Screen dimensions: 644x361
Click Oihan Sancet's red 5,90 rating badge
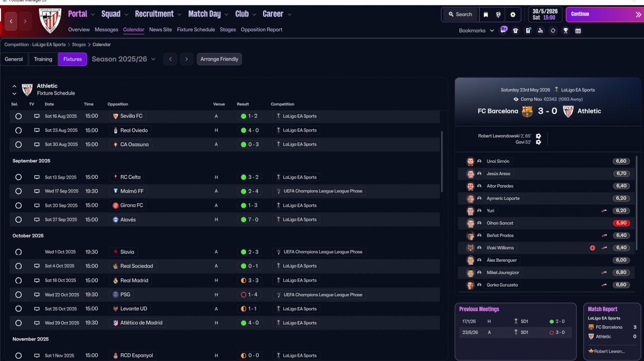coord(621,223)
